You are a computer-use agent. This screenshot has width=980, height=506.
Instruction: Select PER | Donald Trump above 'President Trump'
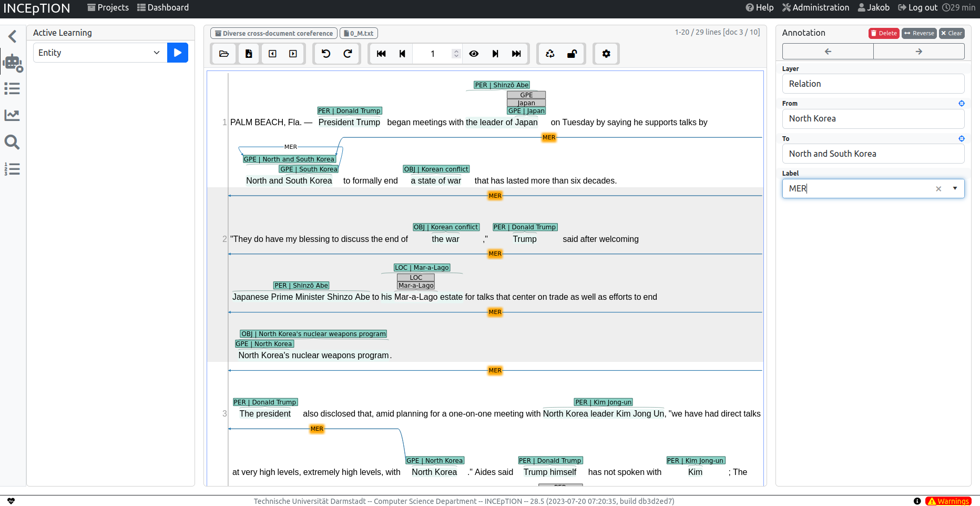349,111
